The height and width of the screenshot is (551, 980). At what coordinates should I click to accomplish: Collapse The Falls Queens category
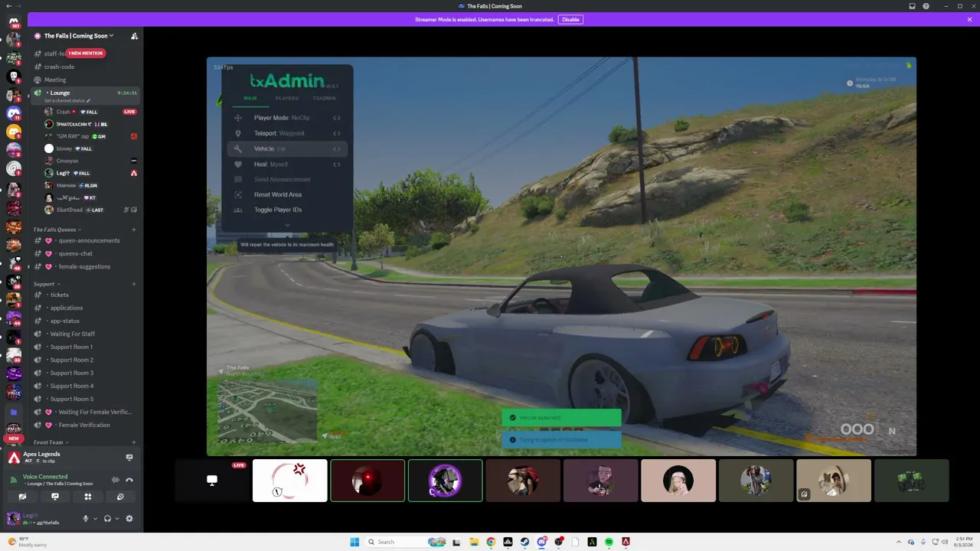pyautogui.click(x=56, y=230)
